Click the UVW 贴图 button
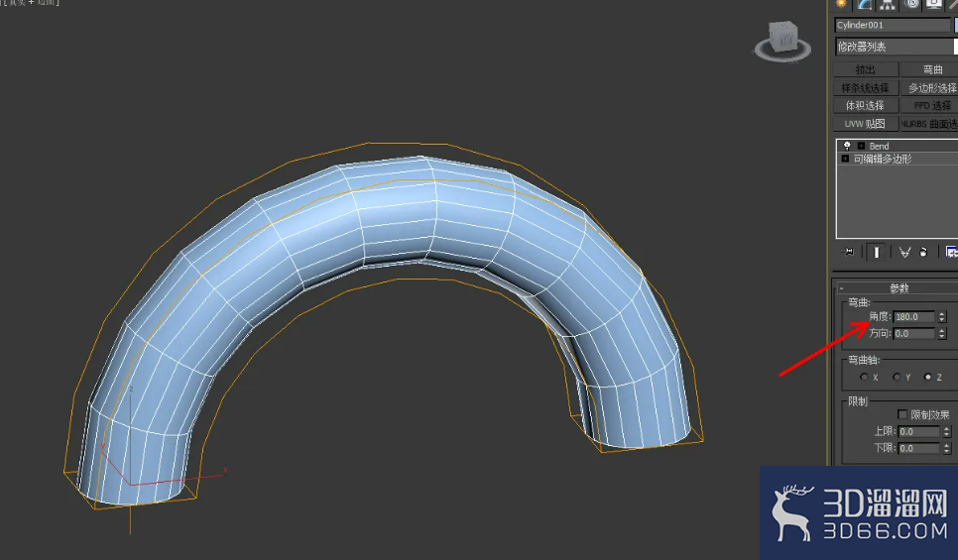This screenshot has height=560, width=958. point(866,123)
